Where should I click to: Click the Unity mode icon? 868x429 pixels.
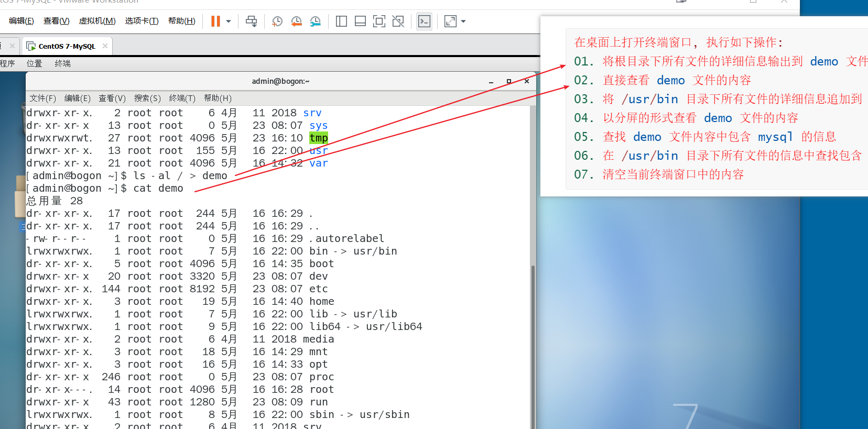[x=398, y=21]
